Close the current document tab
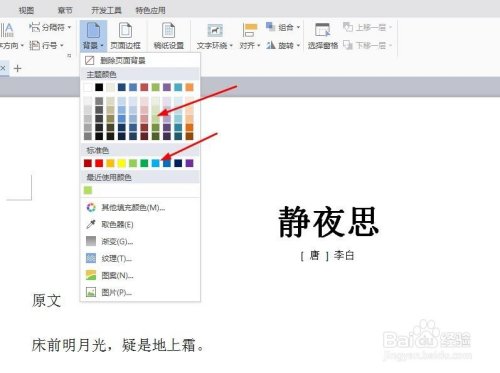 point(3,68)
